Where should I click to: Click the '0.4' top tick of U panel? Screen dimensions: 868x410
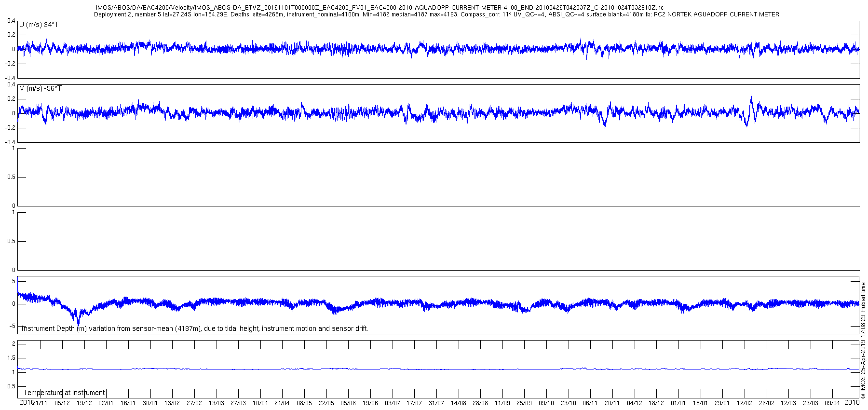(x=11, y=21)
